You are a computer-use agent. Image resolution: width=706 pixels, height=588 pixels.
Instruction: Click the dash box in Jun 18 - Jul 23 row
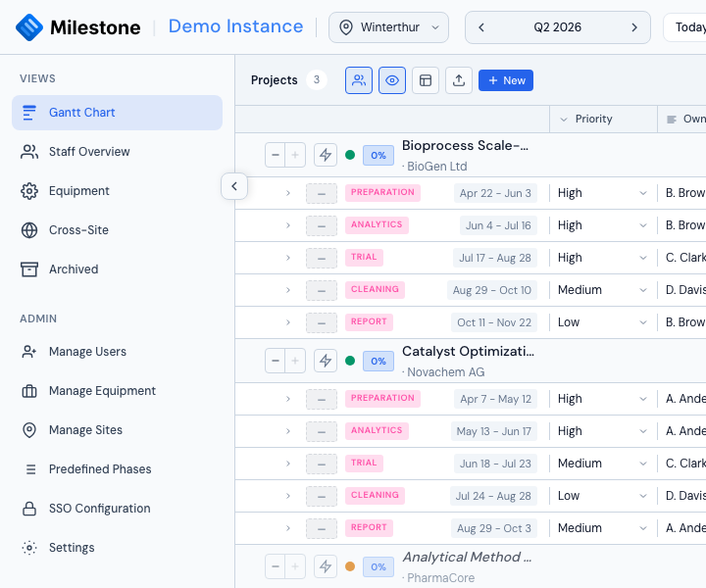(322, 465)
